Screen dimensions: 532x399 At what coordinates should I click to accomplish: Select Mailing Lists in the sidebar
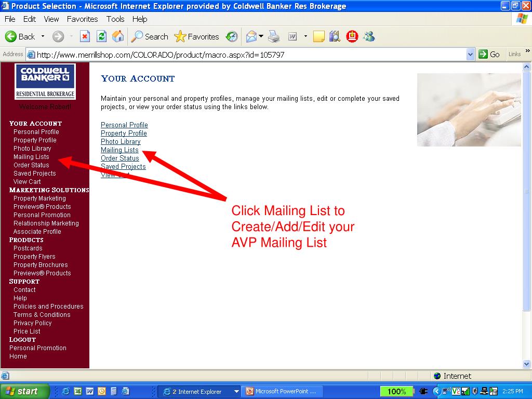click(x=31, y=157)
